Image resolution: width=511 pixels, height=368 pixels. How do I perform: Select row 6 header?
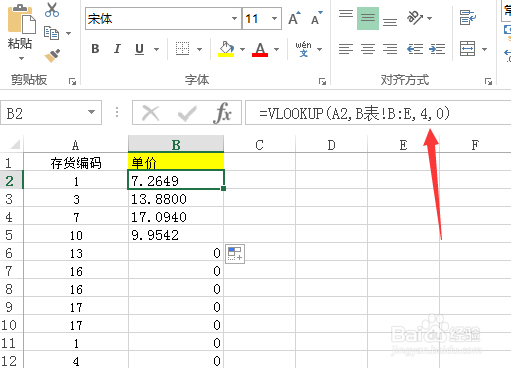(11, 253)
